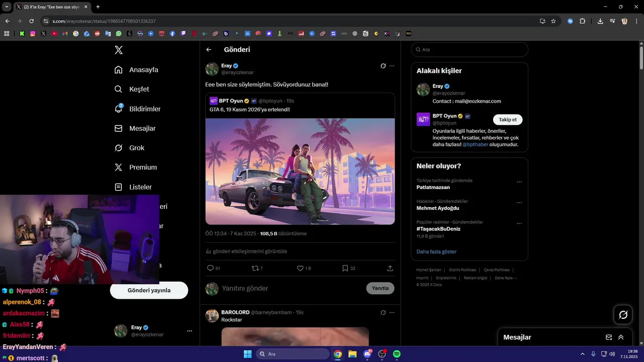Click the Ara search field on X

(x=469, y=50)
